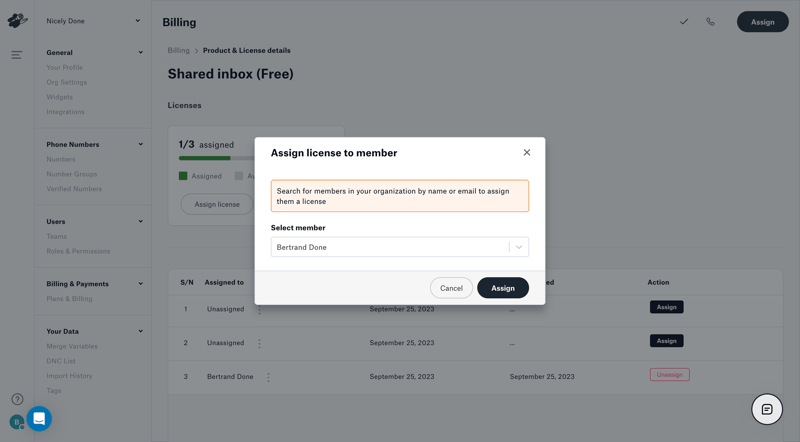Click the user avatar at bottom left
This screenshot has height=442, width=800.
[16, 422]
